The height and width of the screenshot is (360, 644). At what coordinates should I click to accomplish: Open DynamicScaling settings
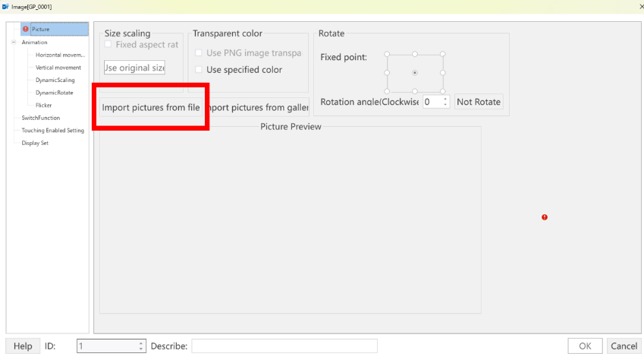55,80
